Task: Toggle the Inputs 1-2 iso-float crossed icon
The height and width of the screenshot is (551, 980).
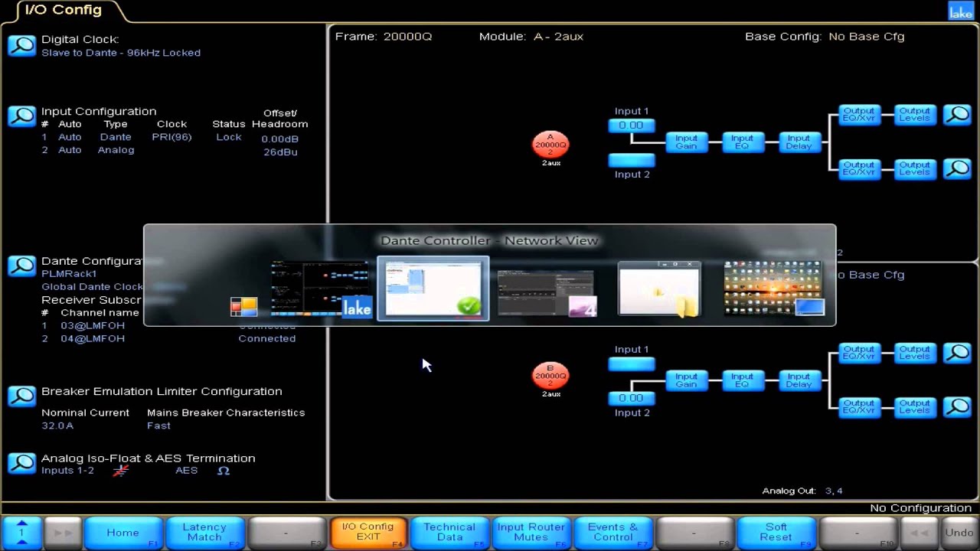Action: (120, 471)
